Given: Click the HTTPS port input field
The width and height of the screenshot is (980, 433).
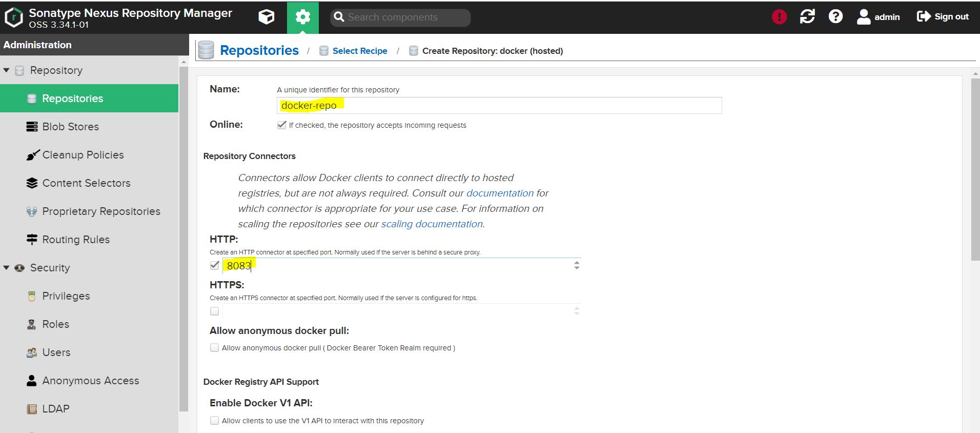Looking at the screenshot, I should point(397,311).
